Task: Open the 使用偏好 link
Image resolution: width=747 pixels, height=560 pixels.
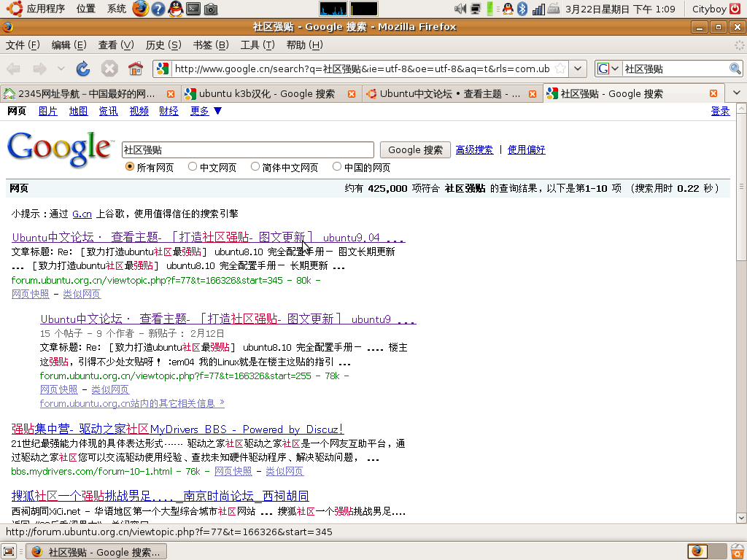Action: click(526, 149)
